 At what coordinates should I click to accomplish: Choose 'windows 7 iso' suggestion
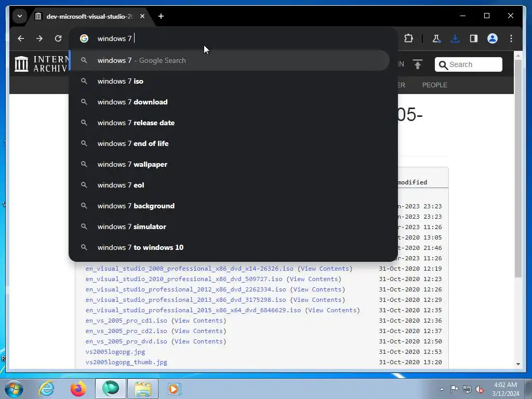click(229, 82)
